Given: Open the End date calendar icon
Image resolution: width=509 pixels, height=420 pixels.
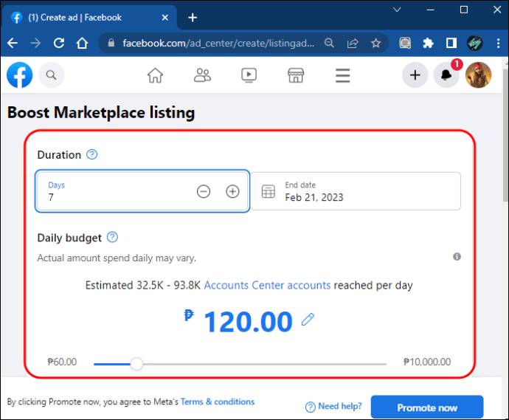Looking at the screenshot, I should (x=268, y=191).
